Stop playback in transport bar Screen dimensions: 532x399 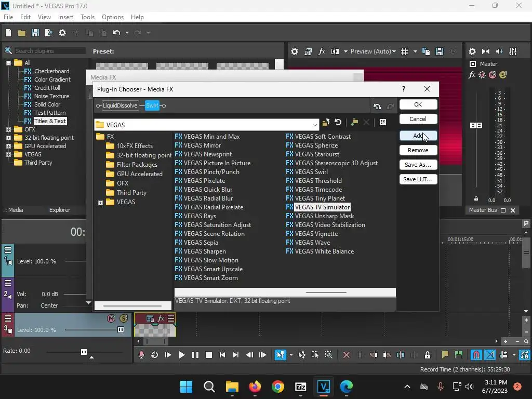(209, 355)
